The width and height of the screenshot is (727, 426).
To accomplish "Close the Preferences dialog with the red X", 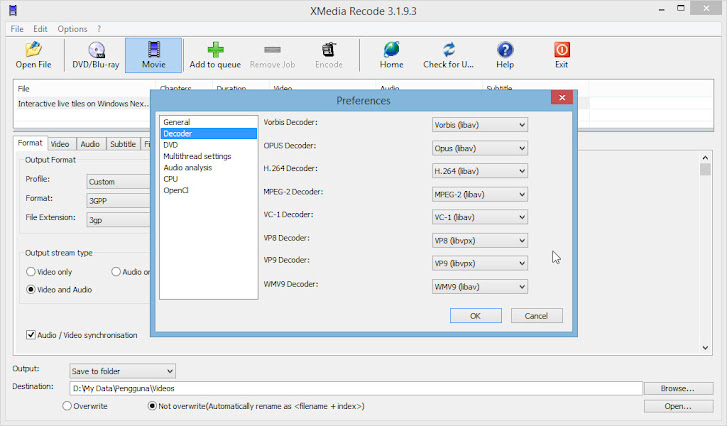I will pyautogui.click(x=561, y=97).
